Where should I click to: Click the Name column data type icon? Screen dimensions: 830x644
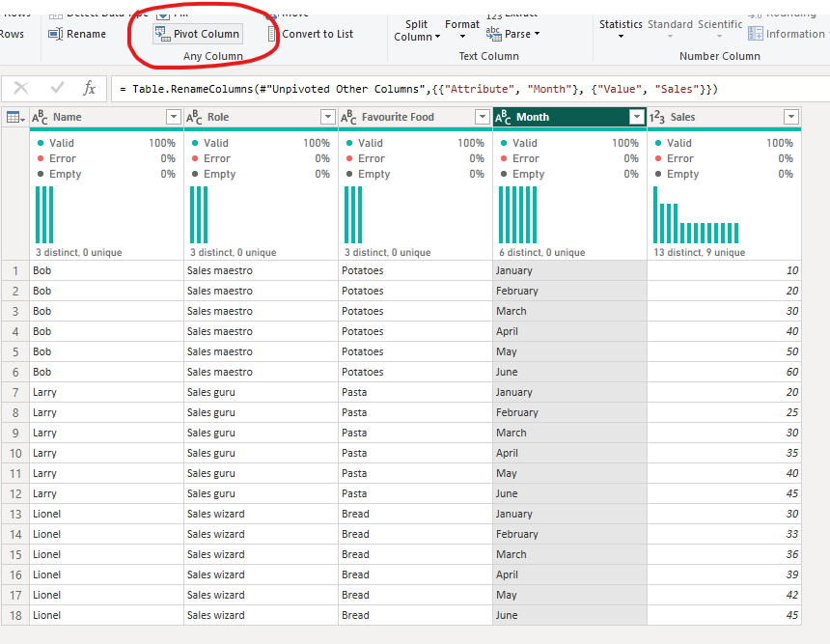[41, 117]
